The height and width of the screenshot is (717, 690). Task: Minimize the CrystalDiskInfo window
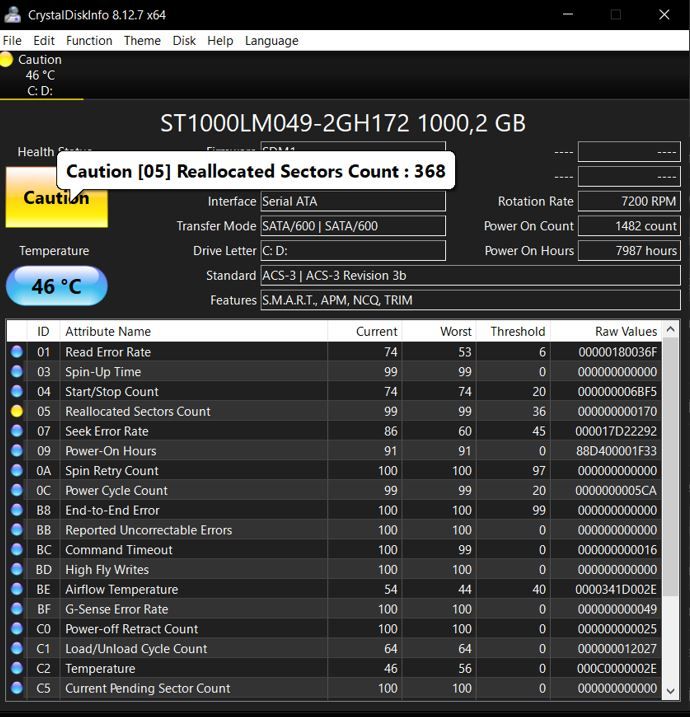[568, 15]
